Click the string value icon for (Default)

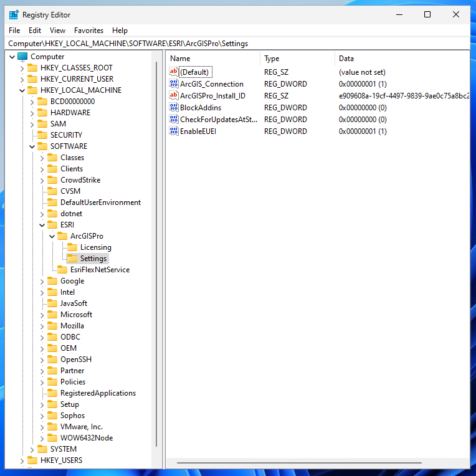pos(174,72)
